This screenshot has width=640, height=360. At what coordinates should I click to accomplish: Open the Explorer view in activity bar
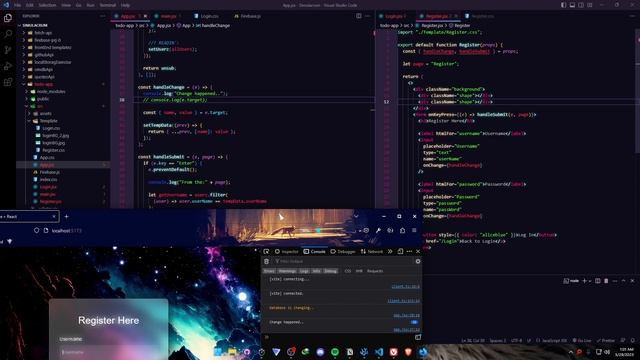8,18
